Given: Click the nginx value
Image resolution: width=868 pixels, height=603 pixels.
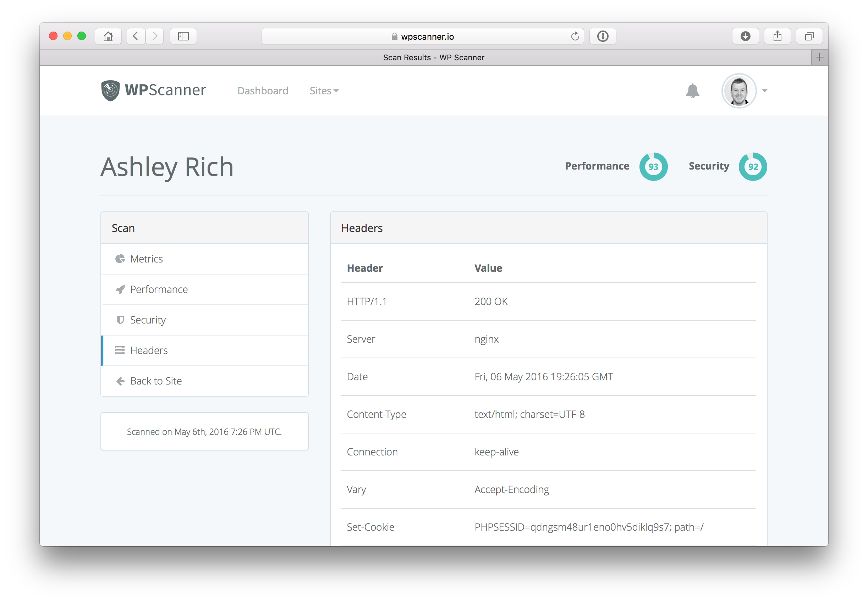Looking at the screenshot, I should point(486,339).
